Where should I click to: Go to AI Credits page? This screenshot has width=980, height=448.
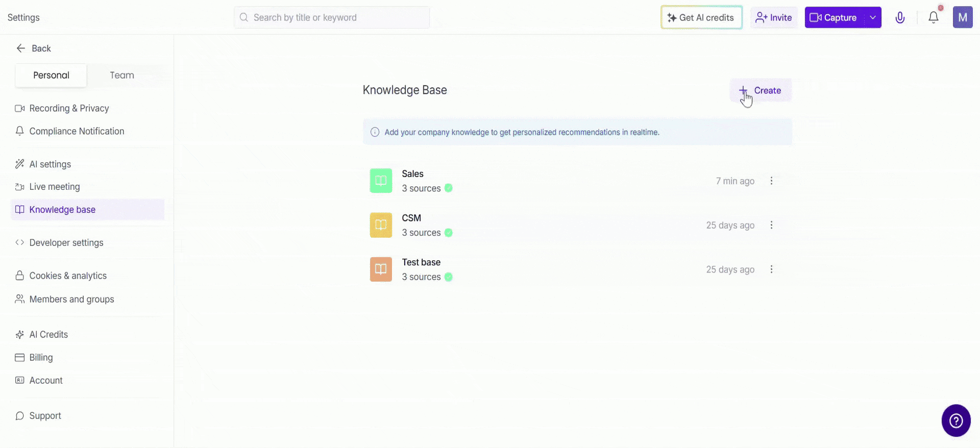(87, 334)
